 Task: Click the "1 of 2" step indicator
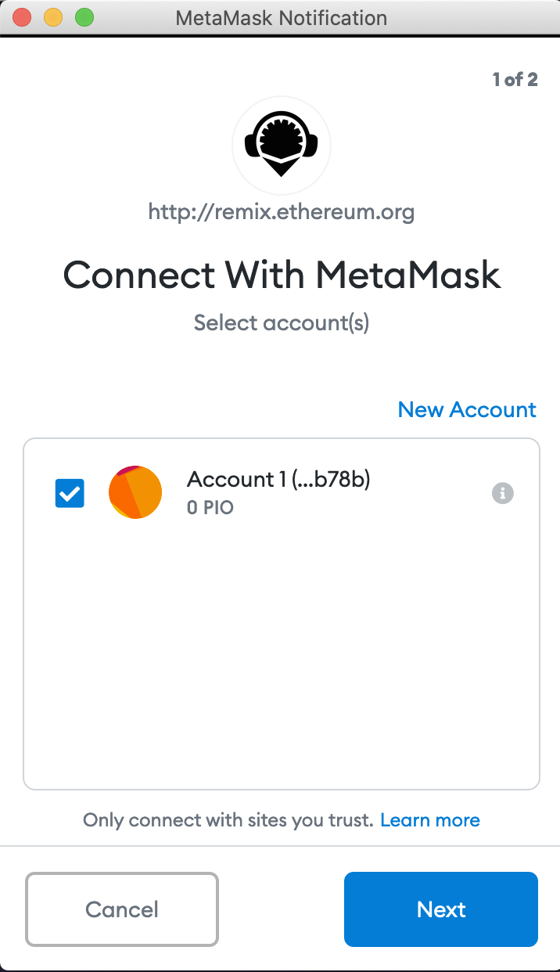tap(515, 79)
